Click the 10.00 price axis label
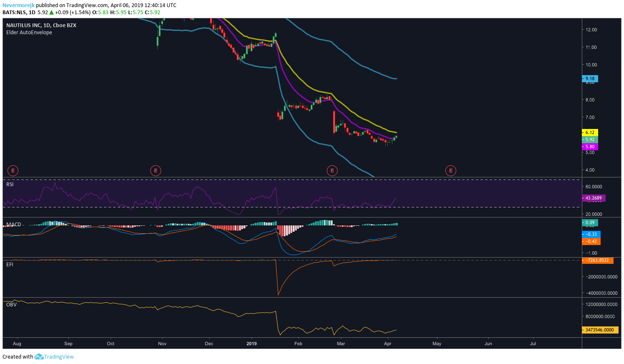Screen dimensions: 624x364 coord(591,65)
